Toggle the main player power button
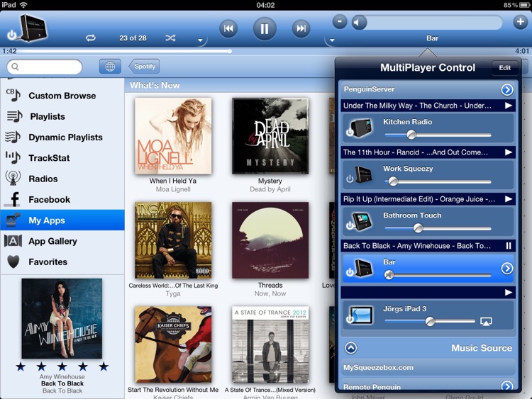Image resolution: width=532 pixels, height=399 pixels. tap(11, 35)
